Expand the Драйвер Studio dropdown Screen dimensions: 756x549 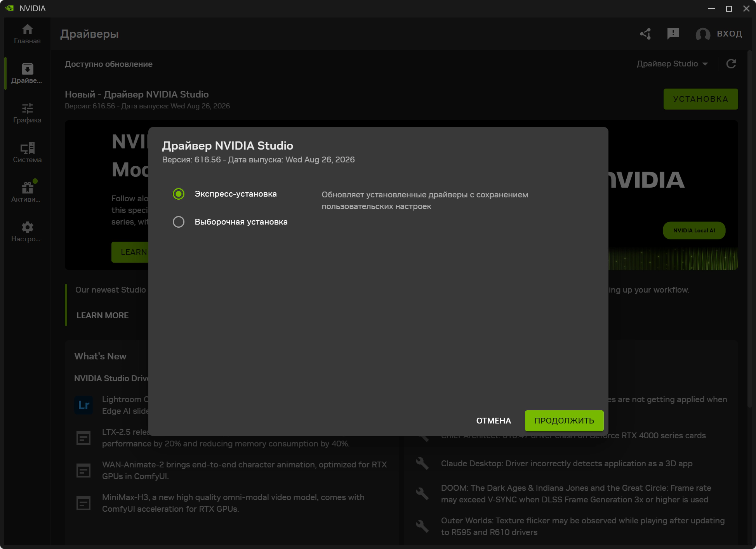coord(672,64)
